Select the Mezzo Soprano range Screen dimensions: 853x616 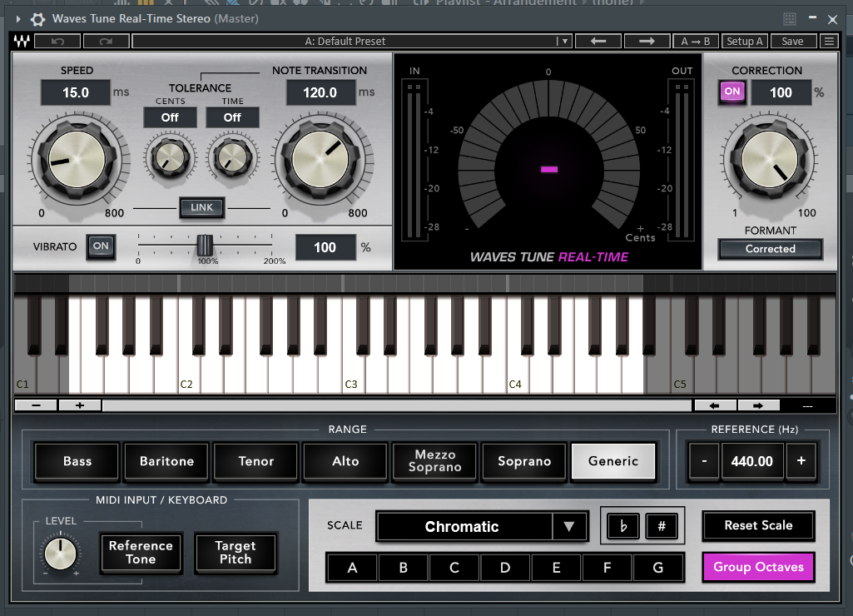tap(434, 461)
